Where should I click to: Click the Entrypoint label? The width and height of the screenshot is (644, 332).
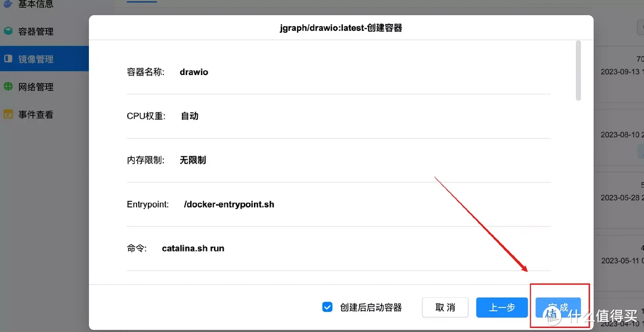click(148, 204)
